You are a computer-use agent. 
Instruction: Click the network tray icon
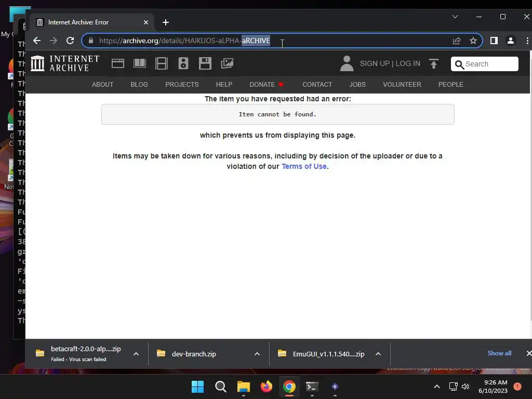[x=453, y=387]
